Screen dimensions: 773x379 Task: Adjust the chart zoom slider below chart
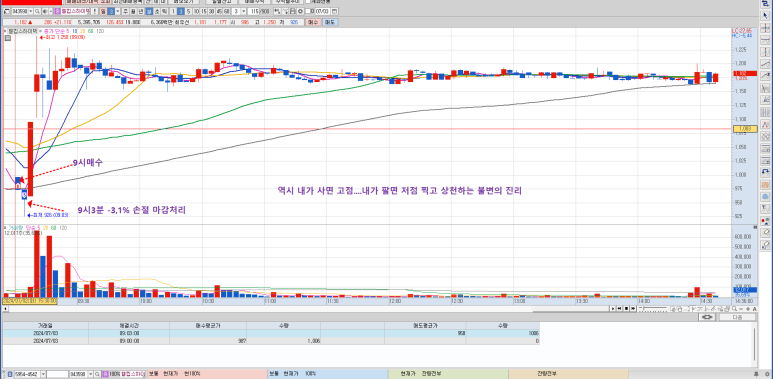point(653,309)
